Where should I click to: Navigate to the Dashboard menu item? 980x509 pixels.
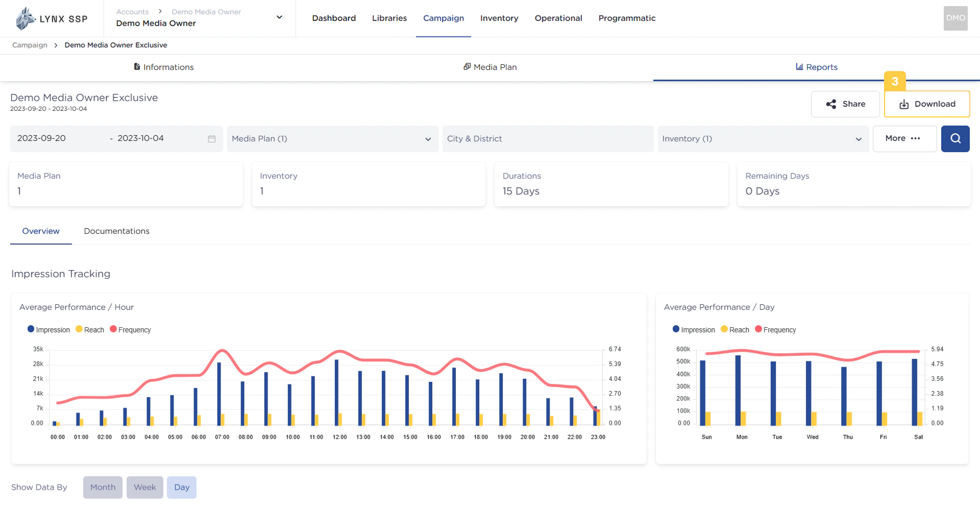334,18
